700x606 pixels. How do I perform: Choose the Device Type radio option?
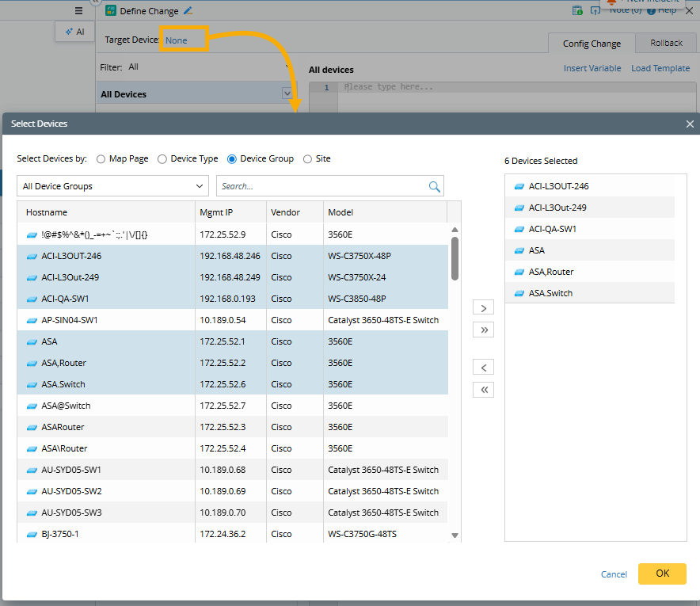click(162, 159)
